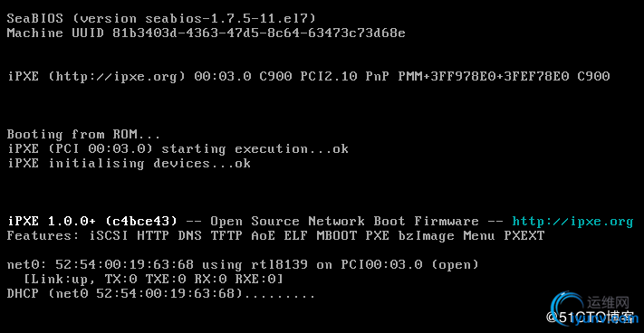
Task: Click the (http://ipxe.org) text in the ROM line
Action: point(117,76)
